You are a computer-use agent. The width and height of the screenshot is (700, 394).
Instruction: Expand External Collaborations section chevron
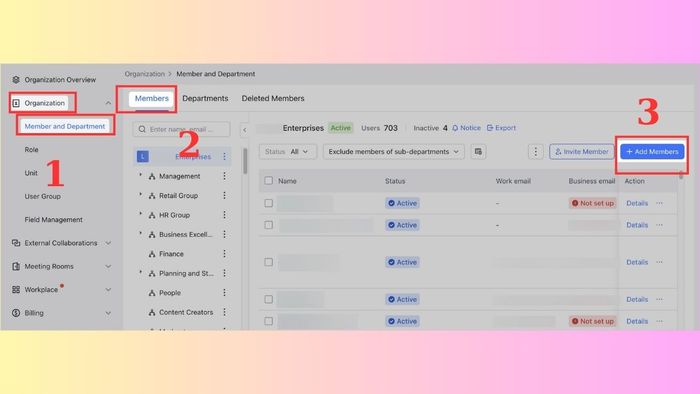click(108, 243)
